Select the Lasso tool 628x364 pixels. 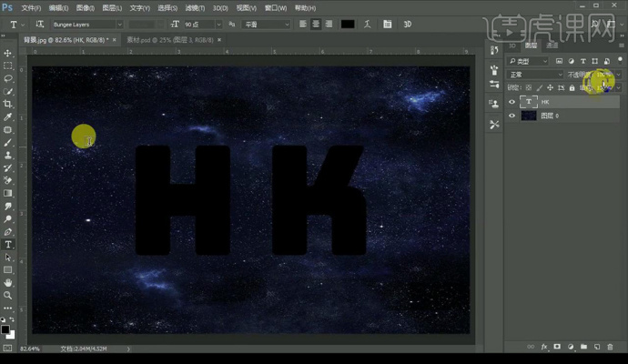point(8,79)
